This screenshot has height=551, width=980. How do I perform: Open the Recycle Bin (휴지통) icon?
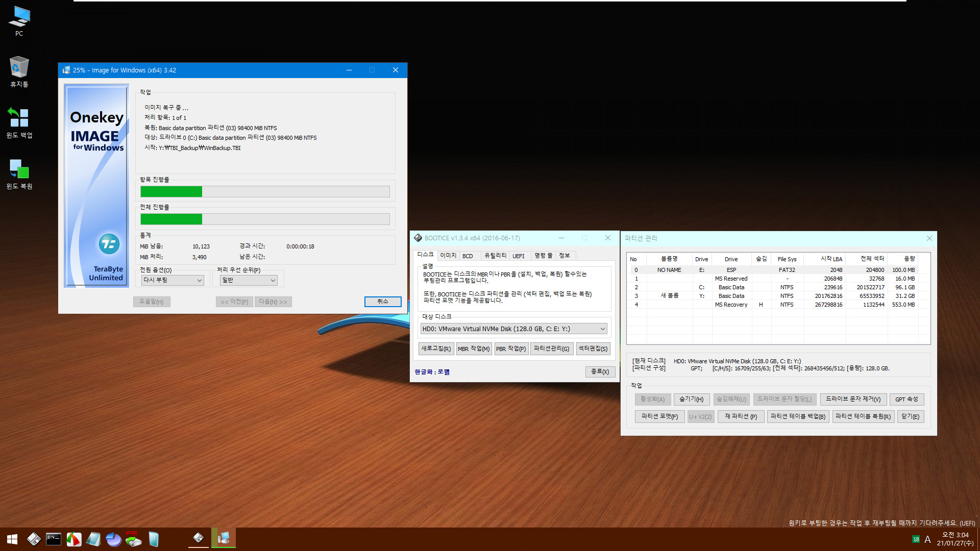click(19, 72)
